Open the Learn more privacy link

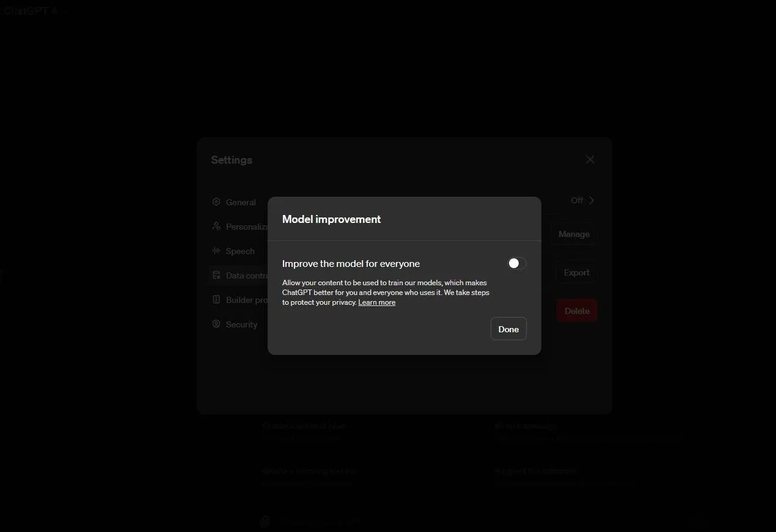376,302
